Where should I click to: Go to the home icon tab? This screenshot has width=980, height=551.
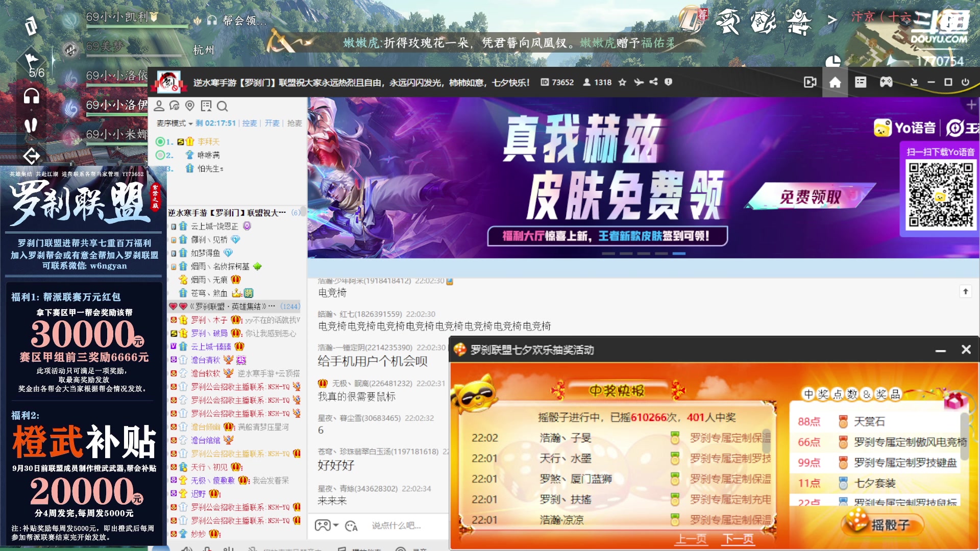[835, 82]
